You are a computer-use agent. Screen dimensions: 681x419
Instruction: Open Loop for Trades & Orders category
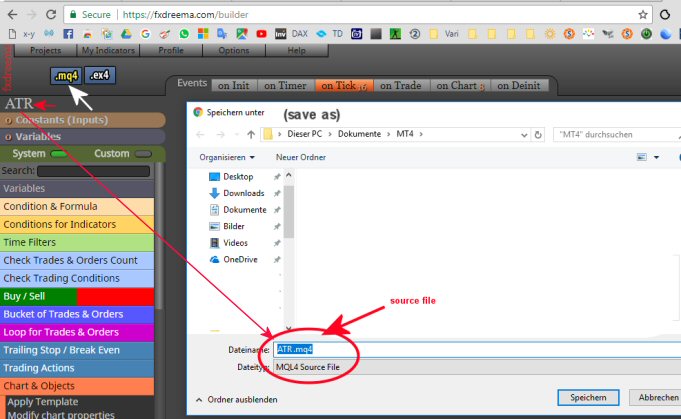click(77, 332)
